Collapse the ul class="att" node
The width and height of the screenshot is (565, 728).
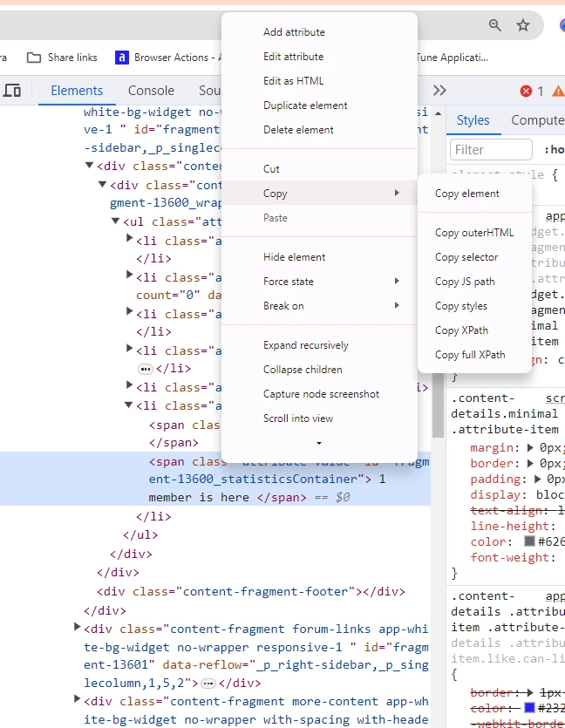click(x=116, y=221)
